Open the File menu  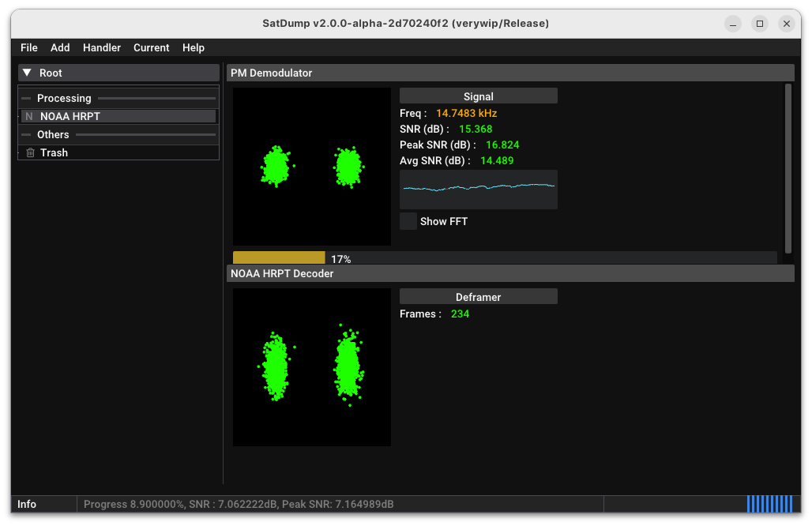click(x=29, y=47)
